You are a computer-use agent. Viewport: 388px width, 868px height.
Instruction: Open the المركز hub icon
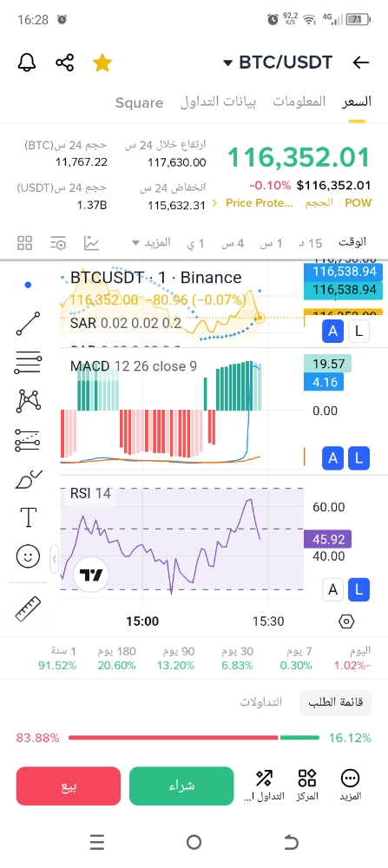point(306,786)
